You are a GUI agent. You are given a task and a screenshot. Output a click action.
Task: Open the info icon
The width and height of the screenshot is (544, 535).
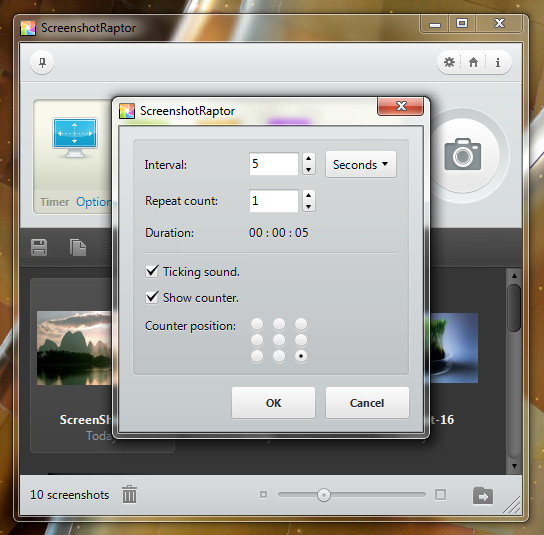tap(498, 62)
